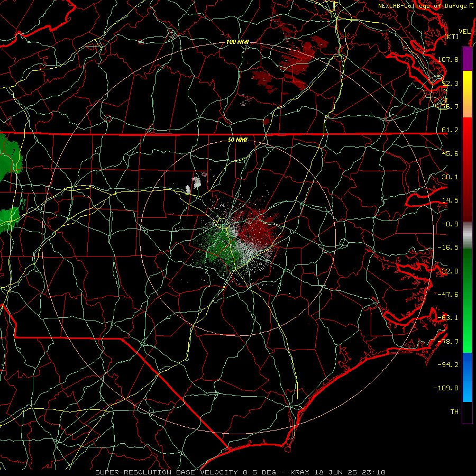Click the green segment of the velocity color bar
The height and width of the screenshot is (476, 476).
(x=467, y=300)
